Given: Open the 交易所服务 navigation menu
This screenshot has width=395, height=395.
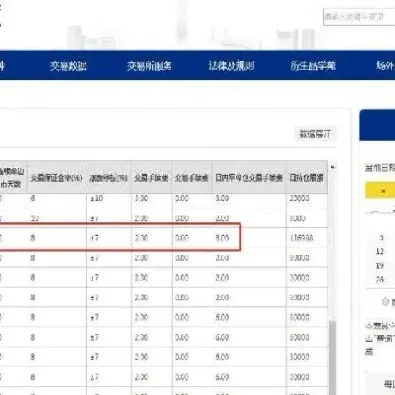Looking at the screenshot, I should click(x=149, y=66).
